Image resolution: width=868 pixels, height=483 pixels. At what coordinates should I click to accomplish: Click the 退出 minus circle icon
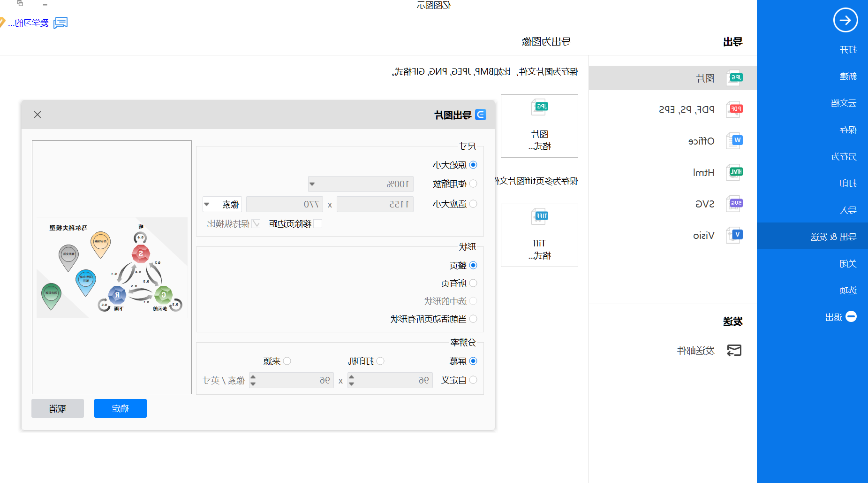click(x=851, y=317)
